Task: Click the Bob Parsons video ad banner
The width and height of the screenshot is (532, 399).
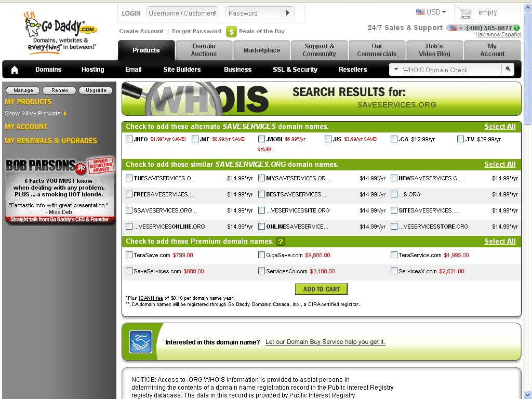Action: pos(60,190)
